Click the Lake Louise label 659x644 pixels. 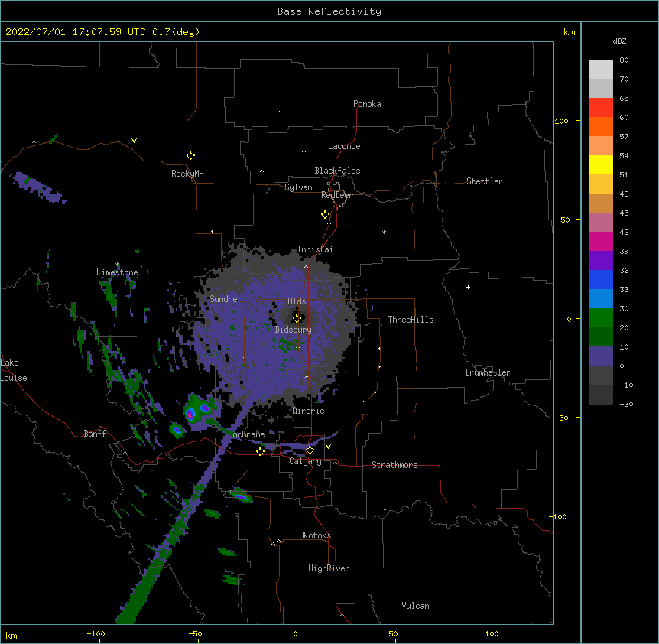14,370
